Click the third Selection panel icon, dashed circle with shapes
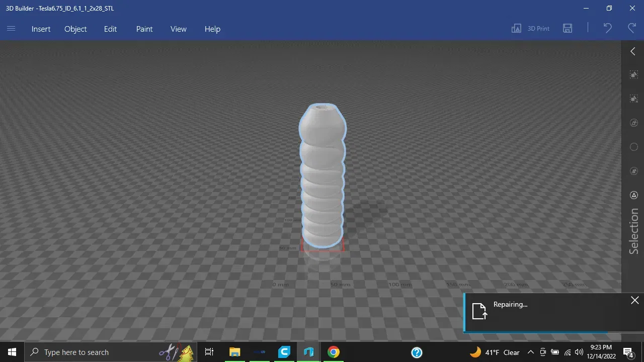 click(x=634, y=123)
